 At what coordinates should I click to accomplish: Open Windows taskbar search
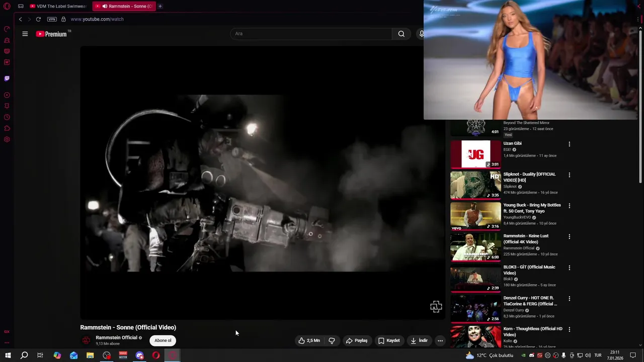click(24, 355)
